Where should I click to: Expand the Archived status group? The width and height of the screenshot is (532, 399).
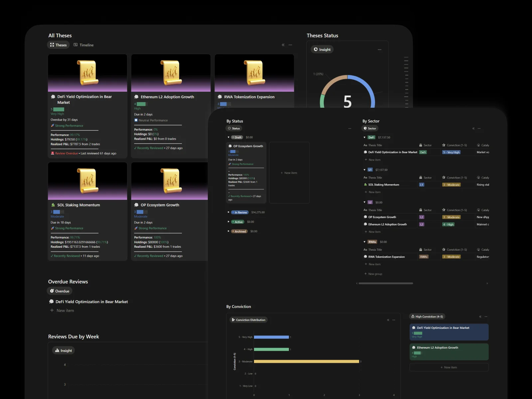(x=228, y=231)
